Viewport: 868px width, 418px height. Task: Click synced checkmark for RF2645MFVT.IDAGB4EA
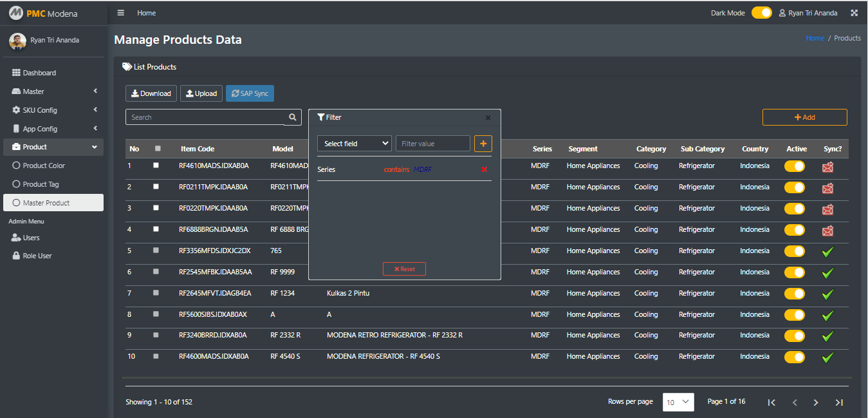pos(828,294)
